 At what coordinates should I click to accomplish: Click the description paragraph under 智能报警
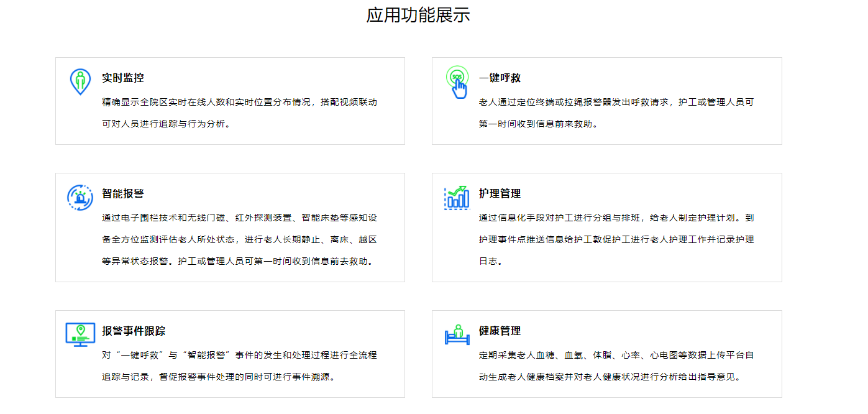[x=239, y=239]
